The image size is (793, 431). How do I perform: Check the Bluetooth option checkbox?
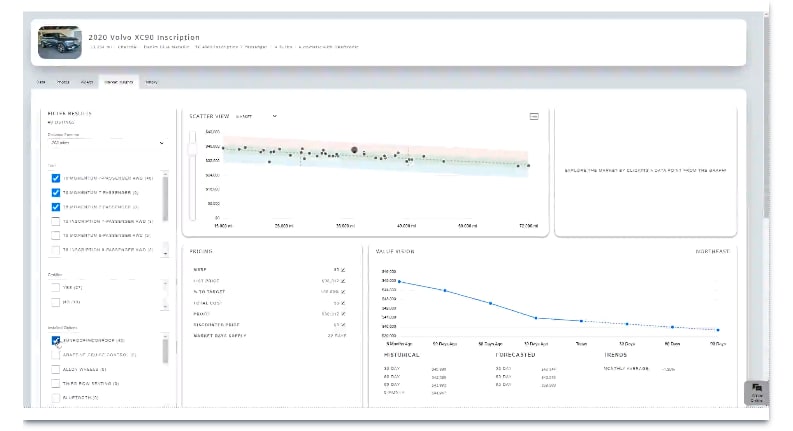(56, 398)
